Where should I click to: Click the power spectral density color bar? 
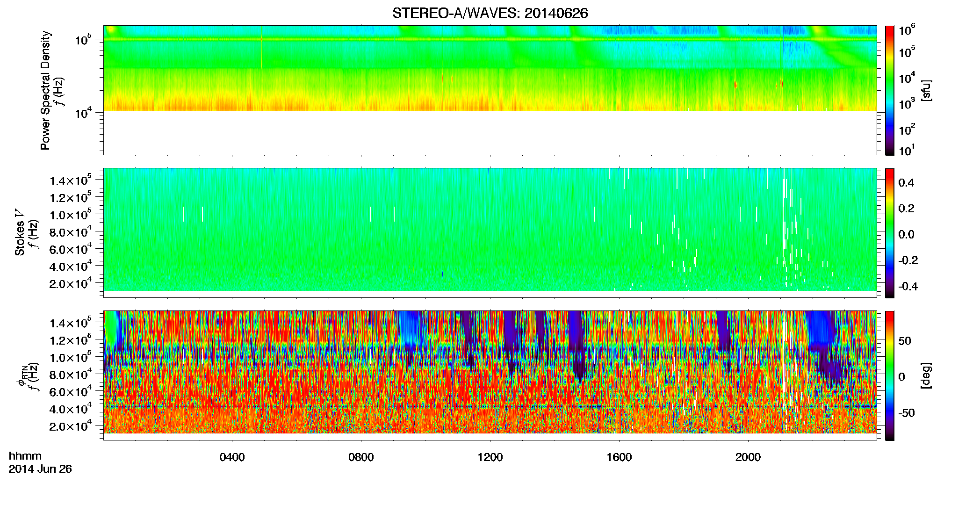pos(890,90)
